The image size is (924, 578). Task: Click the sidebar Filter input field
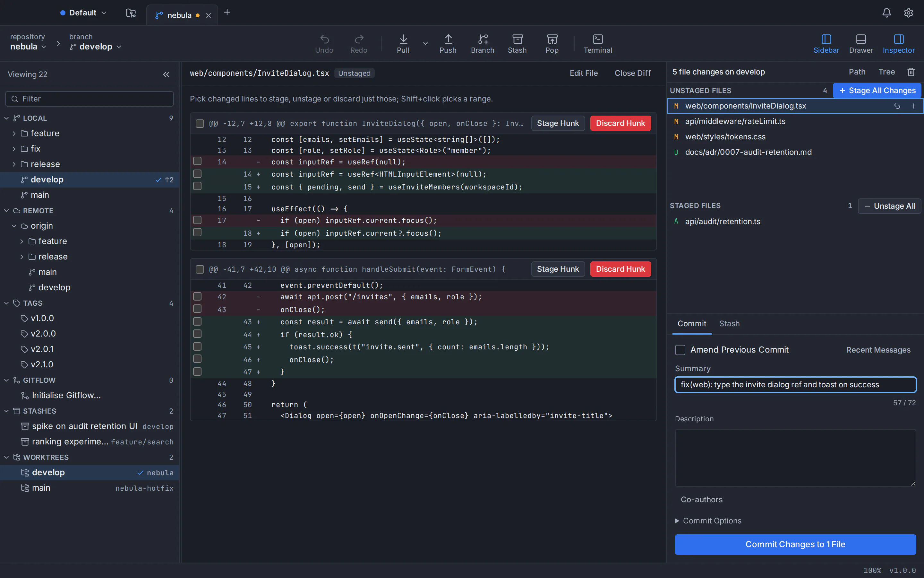[x=89, y=99]
